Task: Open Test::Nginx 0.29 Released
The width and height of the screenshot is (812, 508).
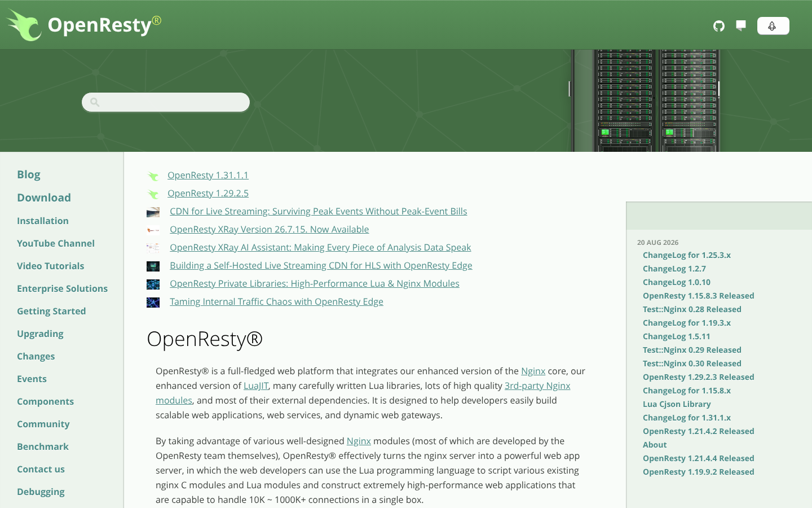Action: click(x=692, y=350)
